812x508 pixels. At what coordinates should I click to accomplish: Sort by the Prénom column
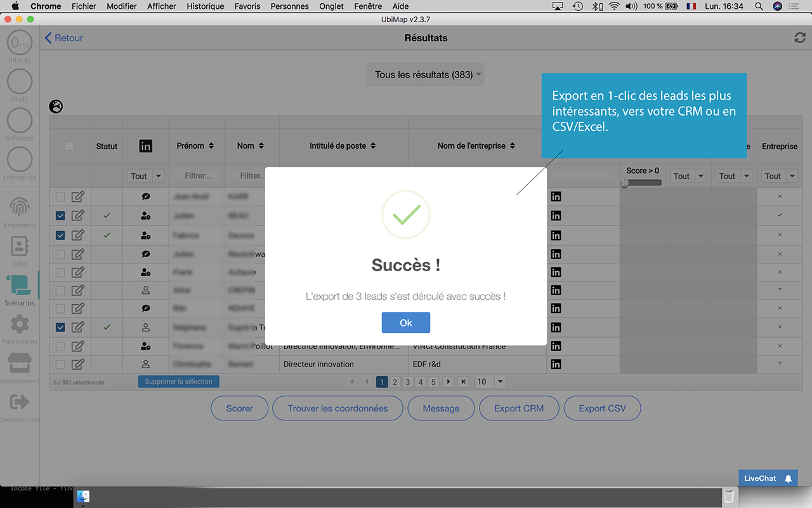(195, 146)
